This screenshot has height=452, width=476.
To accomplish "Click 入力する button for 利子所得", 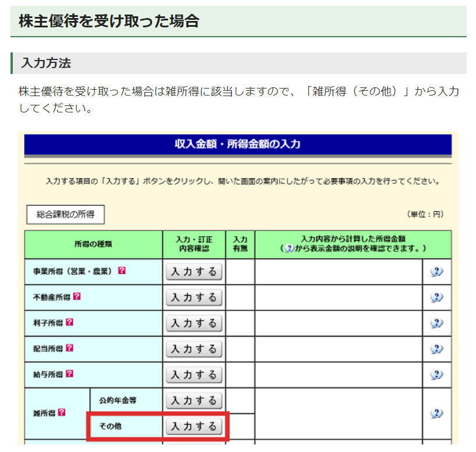I will 194,323.
